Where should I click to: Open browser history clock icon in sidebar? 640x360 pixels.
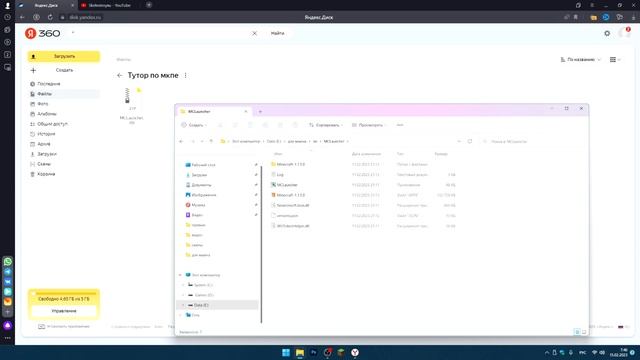[x=7, y=17]
